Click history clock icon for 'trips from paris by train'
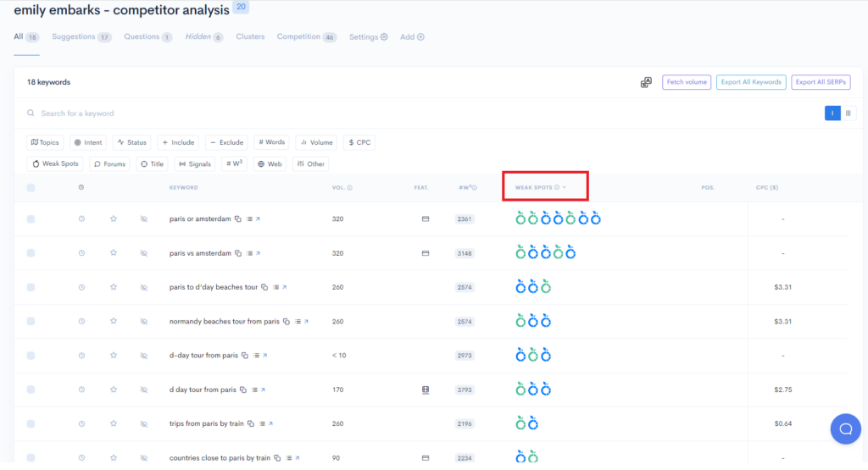868x470 pixels. coord(81,423)
